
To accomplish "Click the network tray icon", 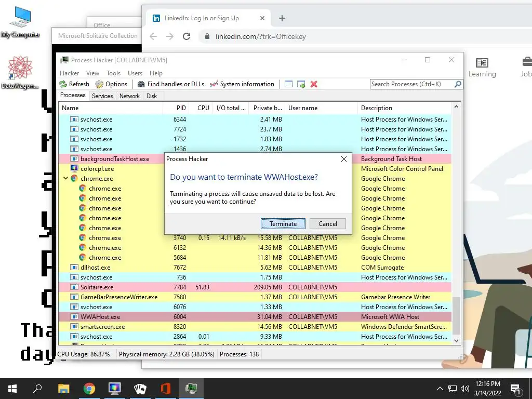I will tap(453, 389).
